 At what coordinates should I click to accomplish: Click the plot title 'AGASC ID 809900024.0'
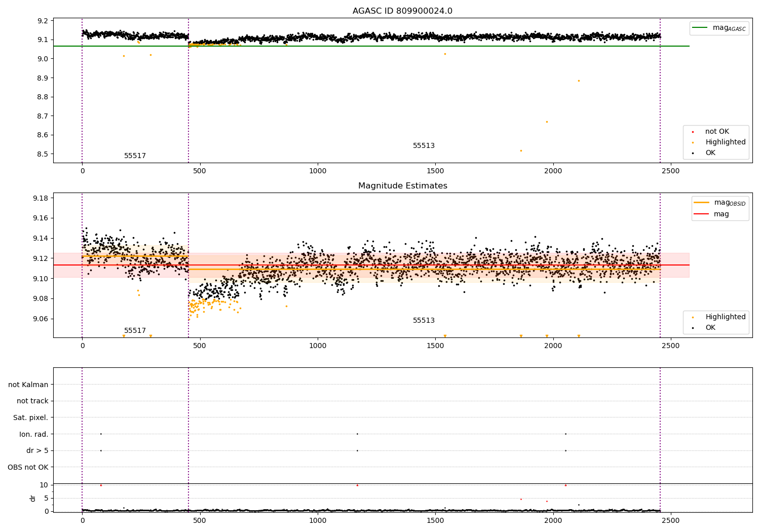(402, 11)
